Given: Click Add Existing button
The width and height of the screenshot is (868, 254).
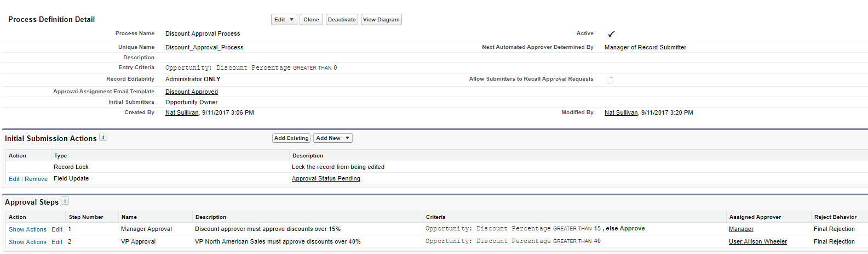Looking at the screenshot, I should point(291,138).
